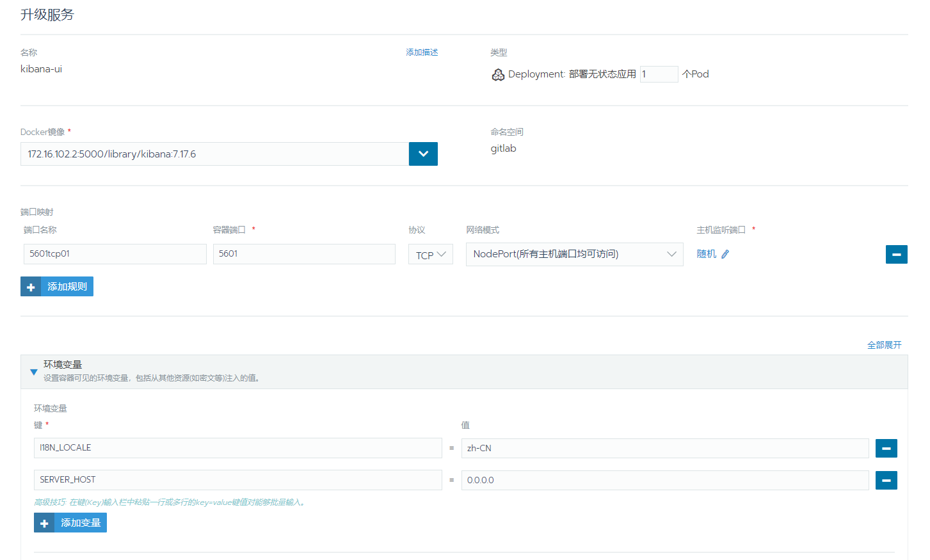This screenshot has height=560, width=930.
Task: Remove the 5601tcp01 port mapping row
Action: pyautogui.click(x=896, y=254)
